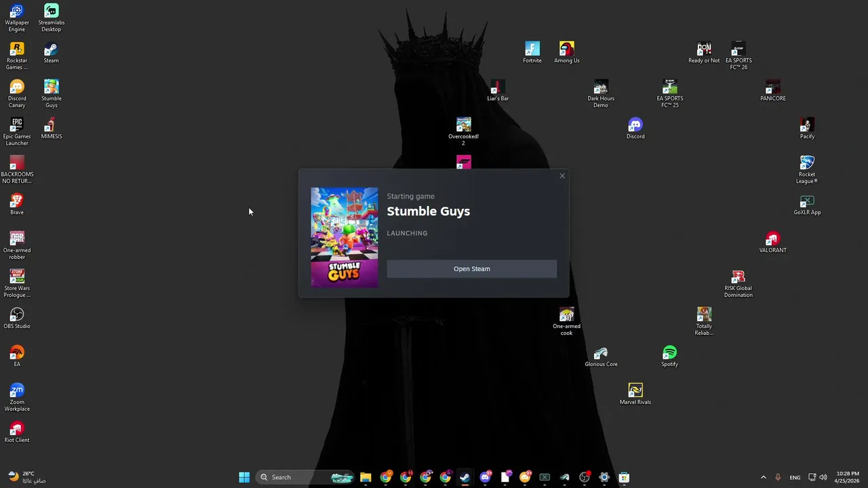Open OBS Studio taskbar icon

tap(585, 477)
